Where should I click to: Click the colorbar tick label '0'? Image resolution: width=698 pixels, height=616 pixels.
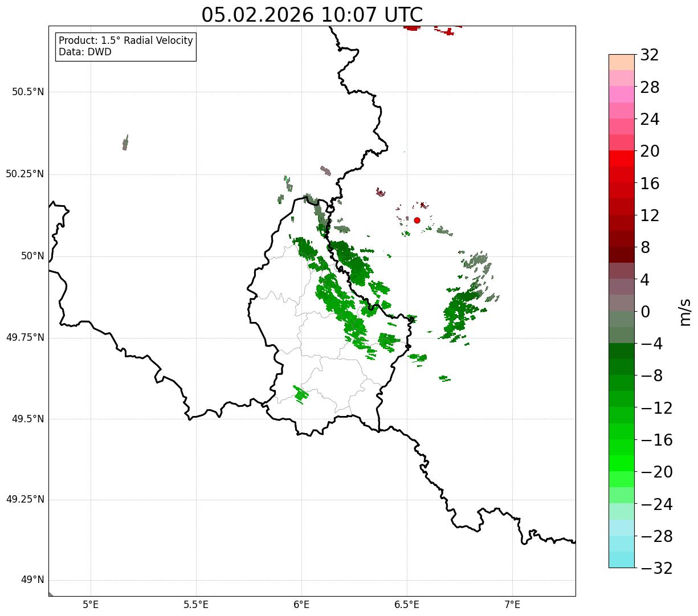point(646,312)
